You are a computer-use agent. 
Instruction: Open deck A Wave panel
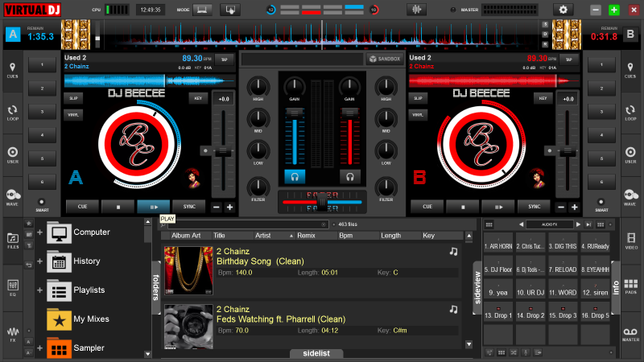tap(12, 197)
